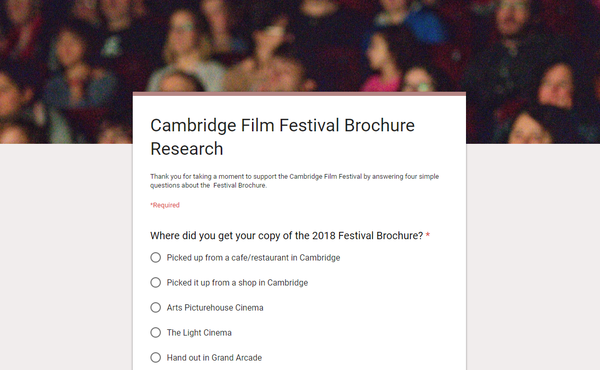
Task: Click the 'Cambridge Film Festival Brochure' title line
Action: (282, 126)
